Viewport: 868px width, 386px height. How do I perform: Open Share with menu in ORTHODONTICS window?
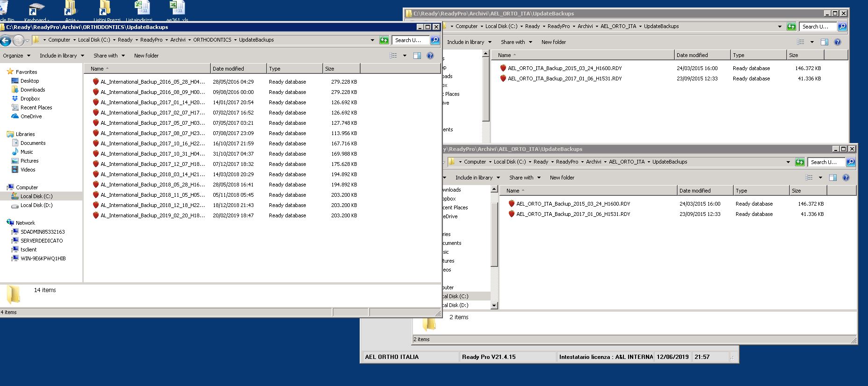[109, 56]
